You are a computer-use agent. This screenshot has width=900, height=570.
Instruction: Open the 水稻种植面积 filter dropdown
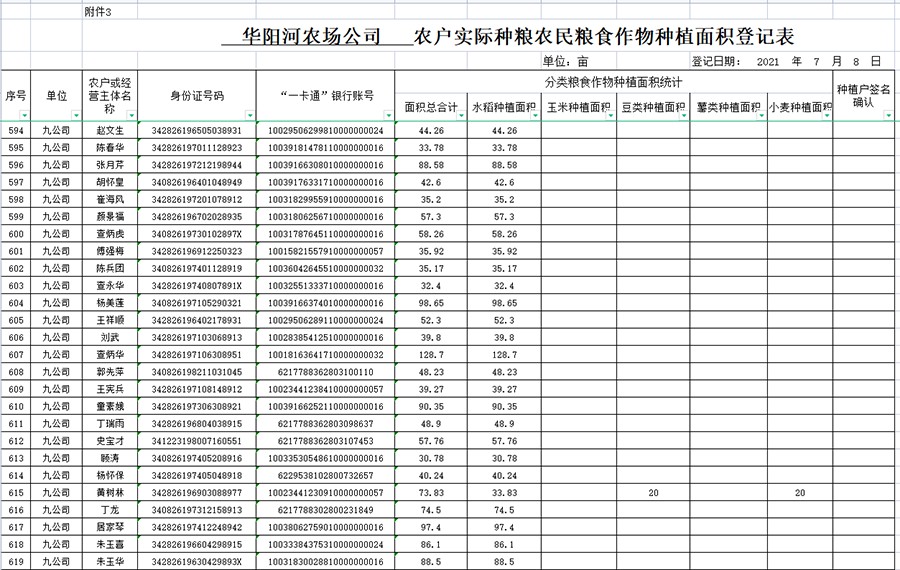536,116
